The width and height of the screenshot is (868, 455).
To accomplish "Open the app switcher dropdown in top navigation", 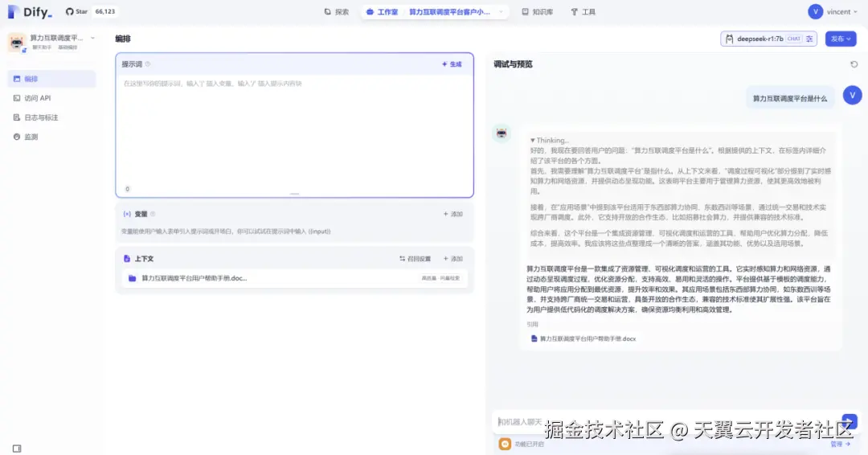I will coord(457,11).
